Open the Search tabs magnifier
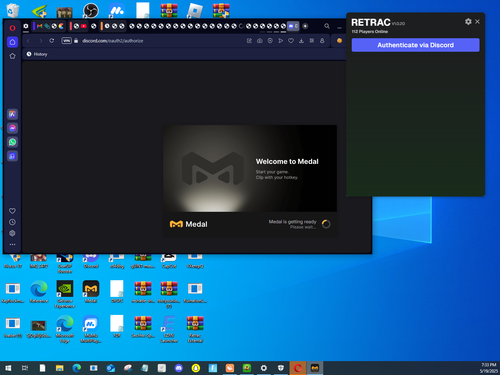Viewport: 500px width, 375px height. tap(327, 26)
